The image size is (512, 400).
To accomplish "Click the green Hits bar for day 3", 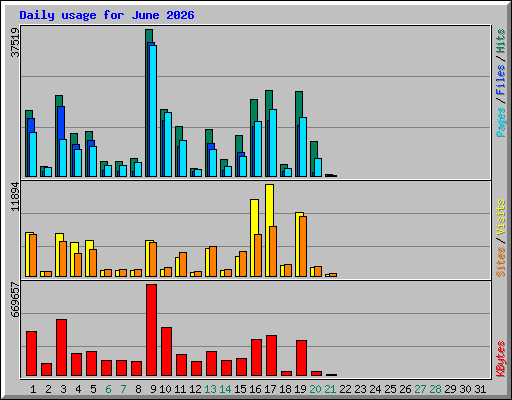I will tap(59, 101).
